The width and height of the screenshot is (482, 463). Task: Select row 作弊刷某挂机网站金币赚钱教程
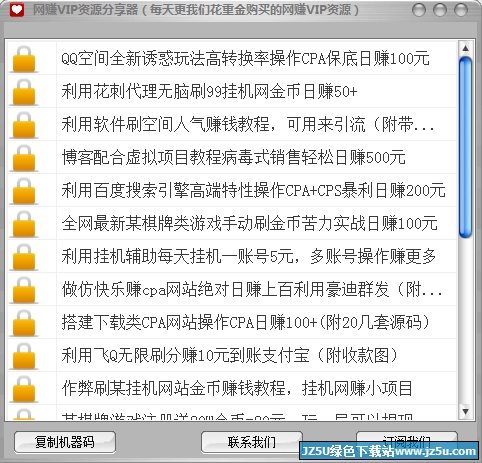[232, 388]
